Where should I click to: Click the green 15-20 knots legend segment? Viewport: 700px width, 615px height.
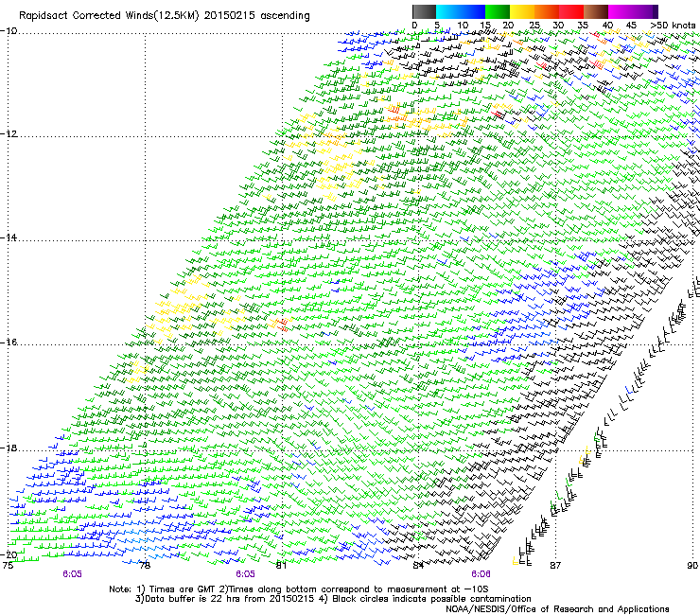point(498,11)
